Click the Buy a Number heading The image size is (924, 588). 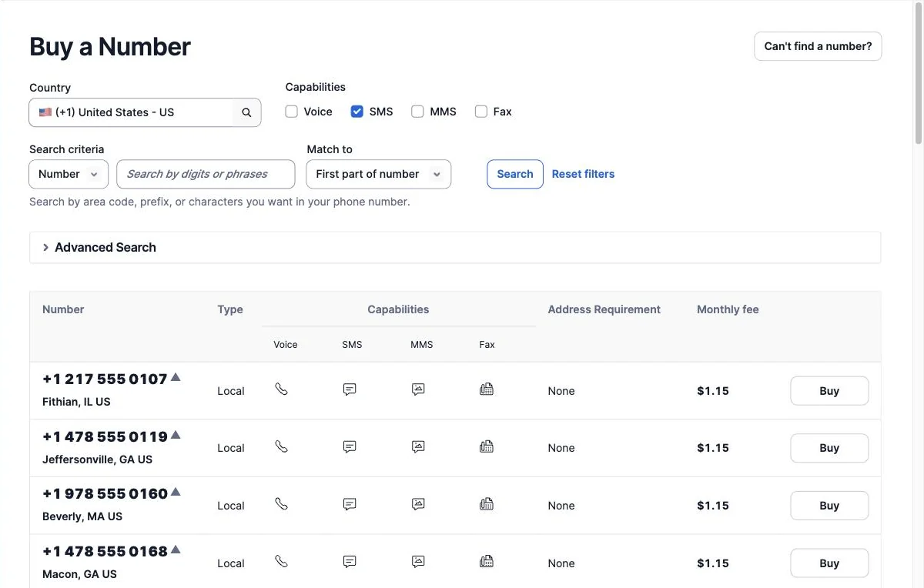(x=110, y=46)
